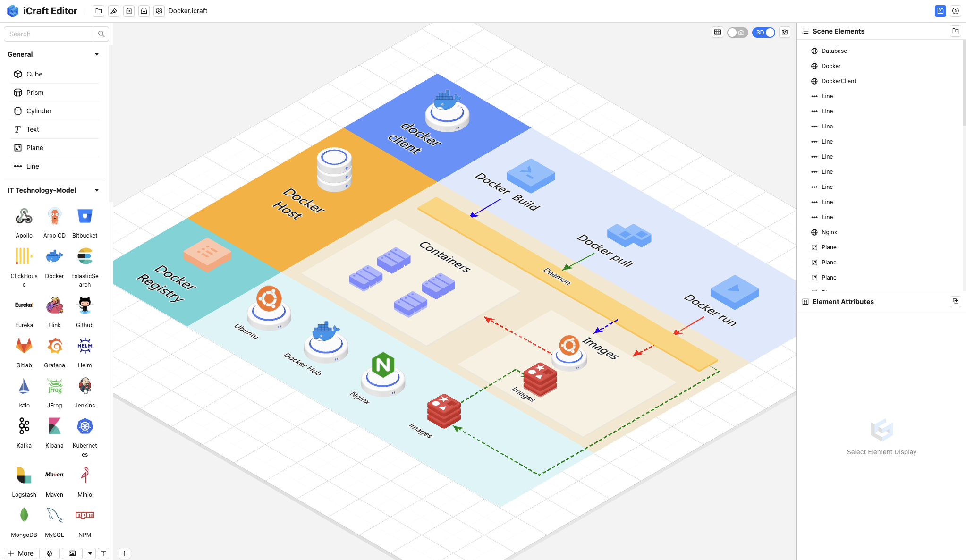966x560 pixels.
Task: Select the NPM model icon
Action: click(x=85, y=515)
